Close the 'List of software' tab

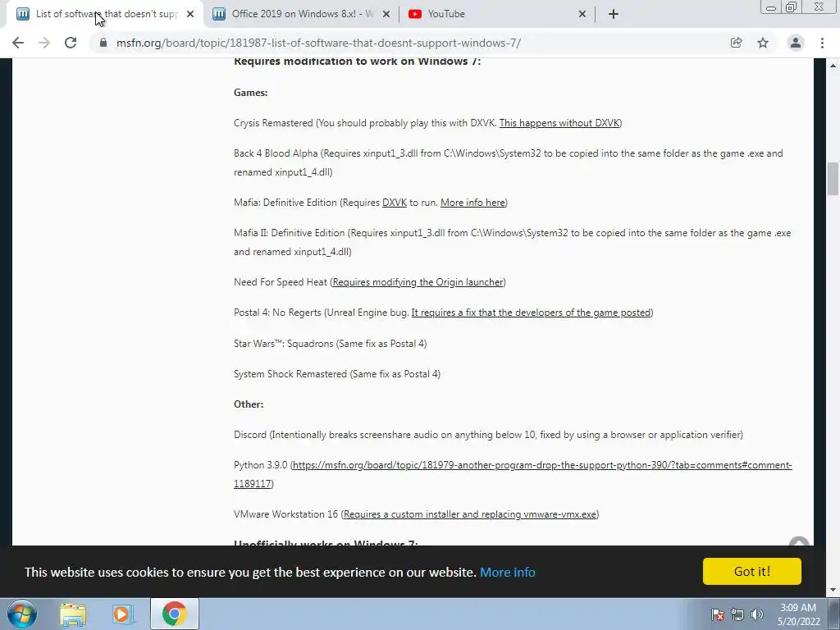190,14
